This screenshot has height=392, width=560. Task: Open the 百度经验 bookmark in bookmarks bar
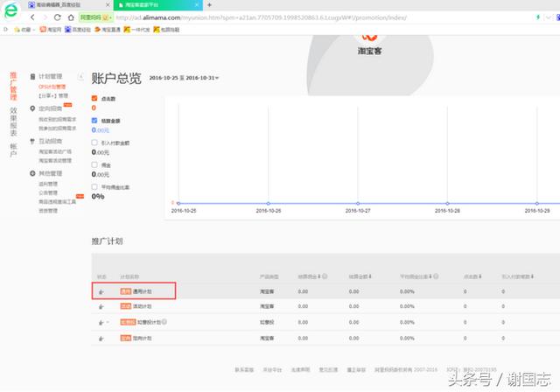pos(78,30)
